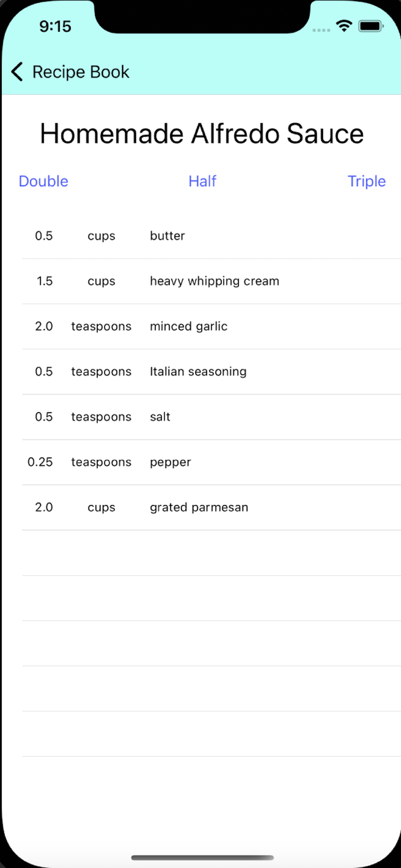
Task: Tap the home indicator bar
Action: click(x=202, y=857)
